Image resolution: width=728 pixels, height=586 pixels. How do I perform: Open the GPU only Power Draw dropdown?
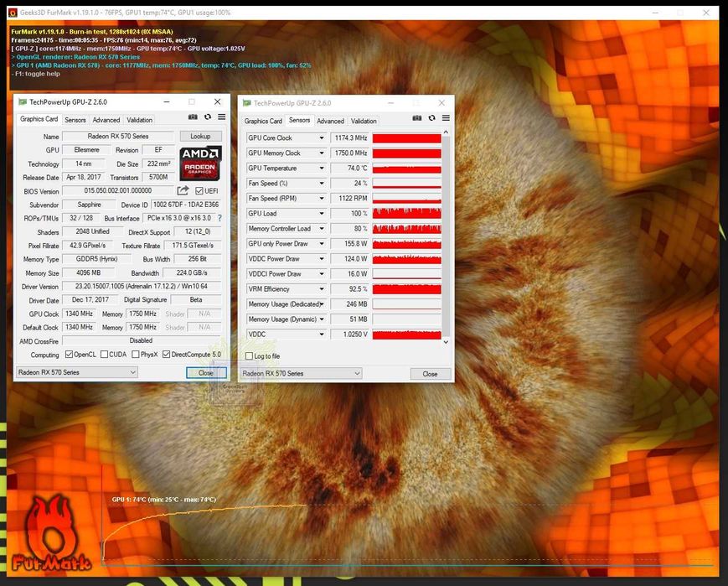tap(322, 243)
